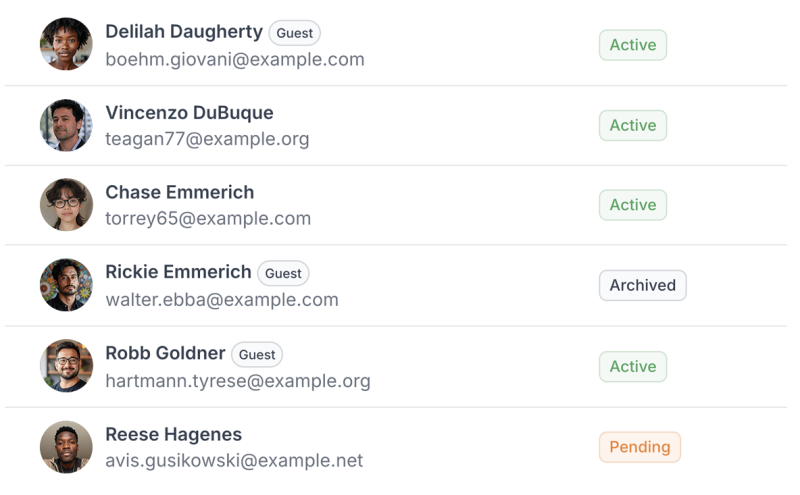Viewport: 800px width, 495px height.
Task: Open email walter.ebba@example.com
Action: click(x=222, y=299)
